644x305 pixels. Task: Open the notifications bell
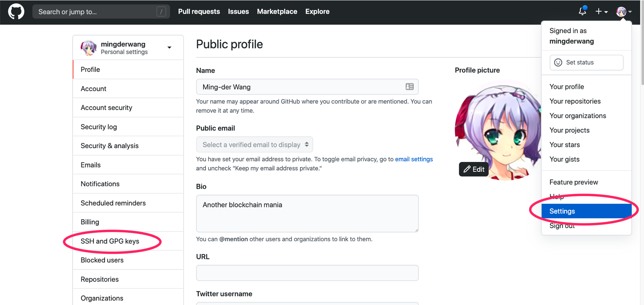pyautogui.click(x=582, y=11)
